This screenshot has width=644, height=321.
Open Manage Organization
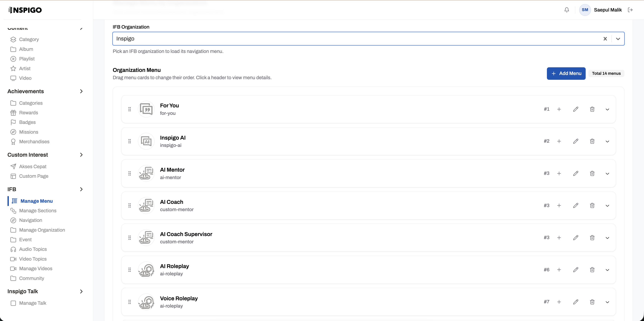[37, 230]
